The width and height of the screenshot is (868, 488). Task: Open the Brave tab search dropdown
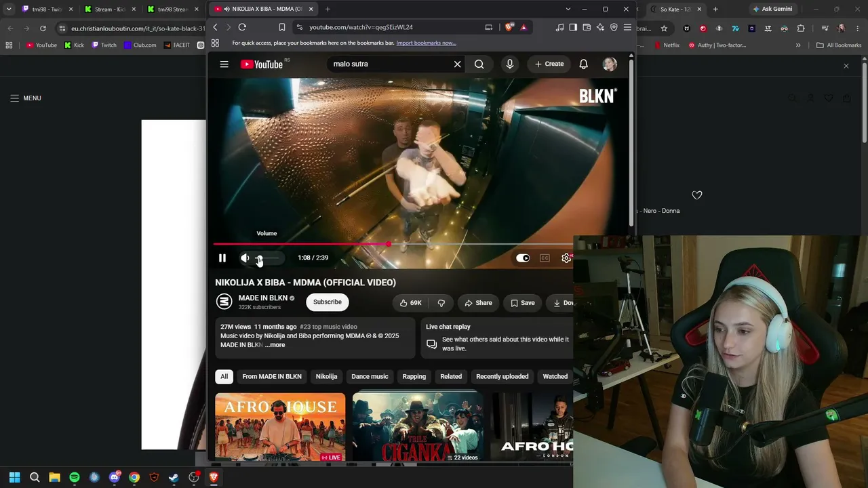pos(568,9)
